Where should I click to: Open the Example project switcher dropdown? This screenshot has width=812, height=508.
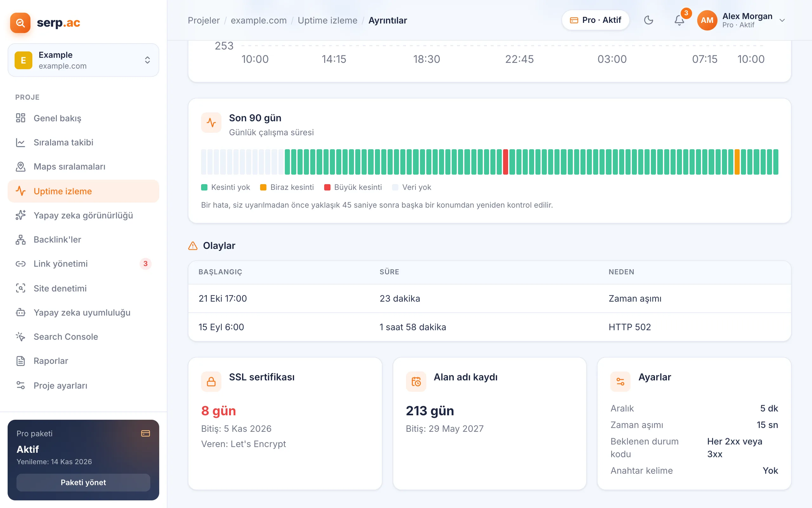[x=83, y=60]
